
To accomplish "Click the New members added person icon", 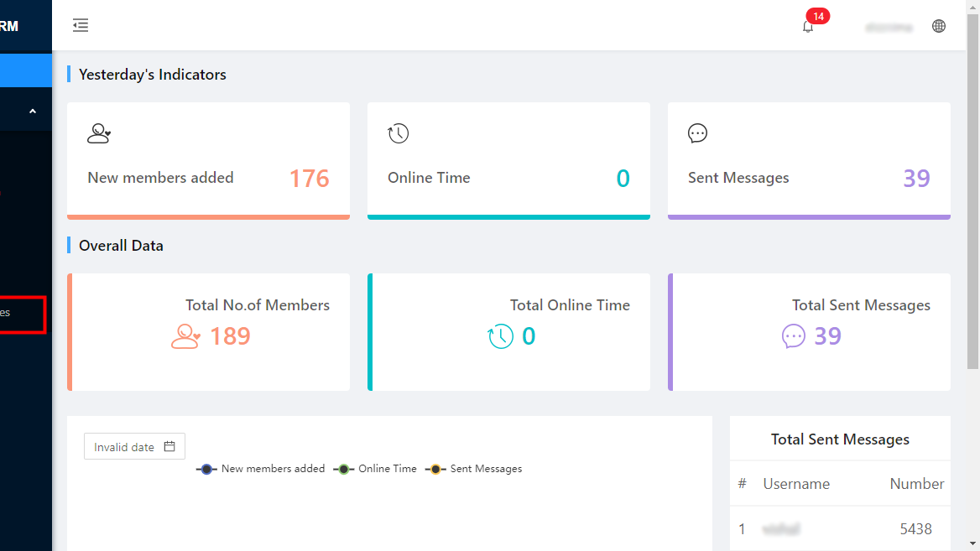I will pyautogui.click(x=99, y=133).
